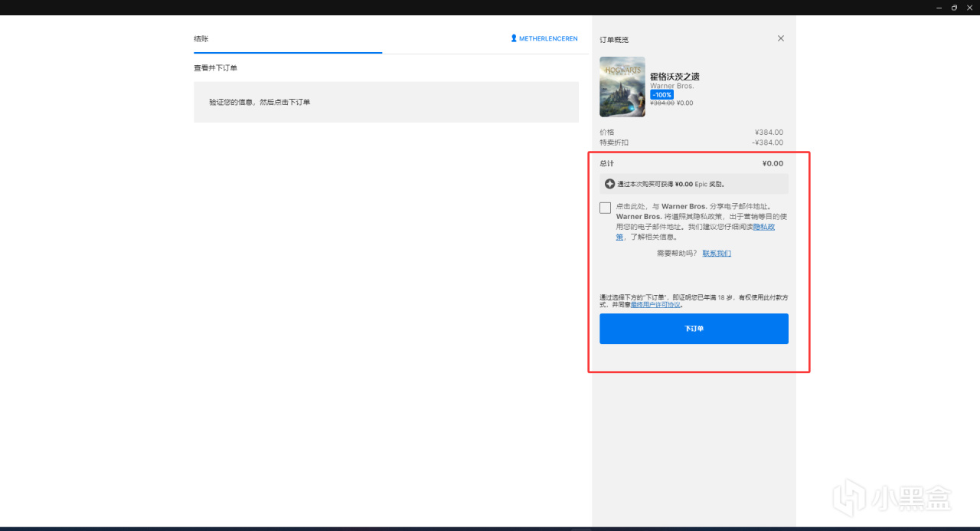This screenshot has width=980, height=531.
Task: Click the -100% discount badge
Action: click(661, 95)
